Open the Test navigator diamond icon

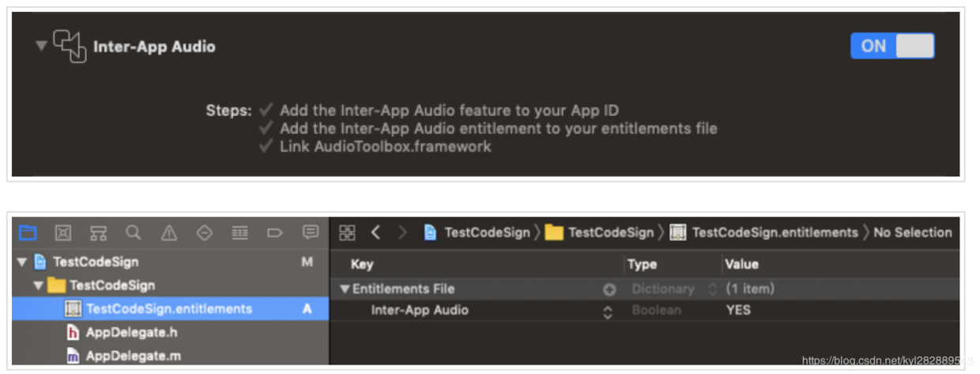click(x=205, y=232)
